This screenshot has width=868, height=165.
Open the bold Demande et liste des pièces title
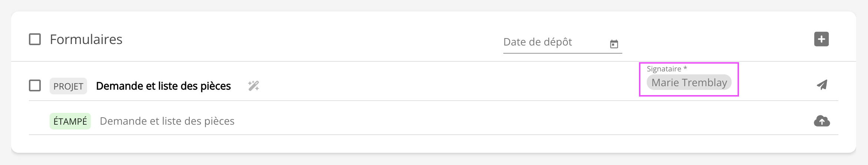163,86
